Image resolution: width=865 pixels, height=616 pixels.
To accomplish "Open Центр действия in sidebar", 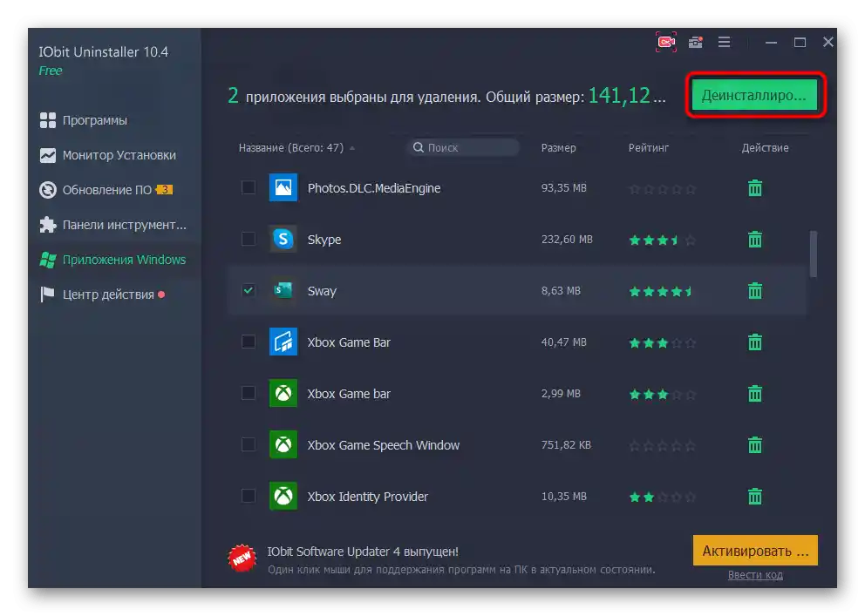I will pyautogui.click(x=102, y=294).
